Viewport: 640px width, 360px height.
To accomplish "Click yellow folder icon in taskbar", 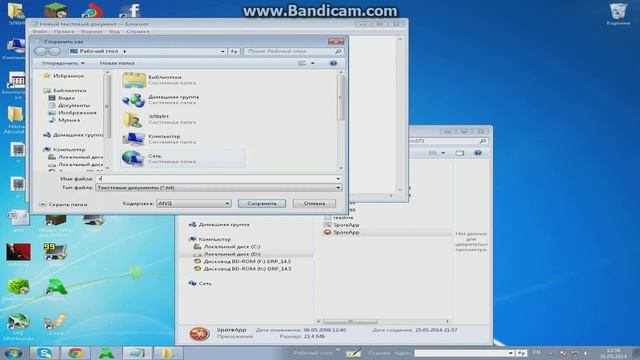I will [167, 353].
